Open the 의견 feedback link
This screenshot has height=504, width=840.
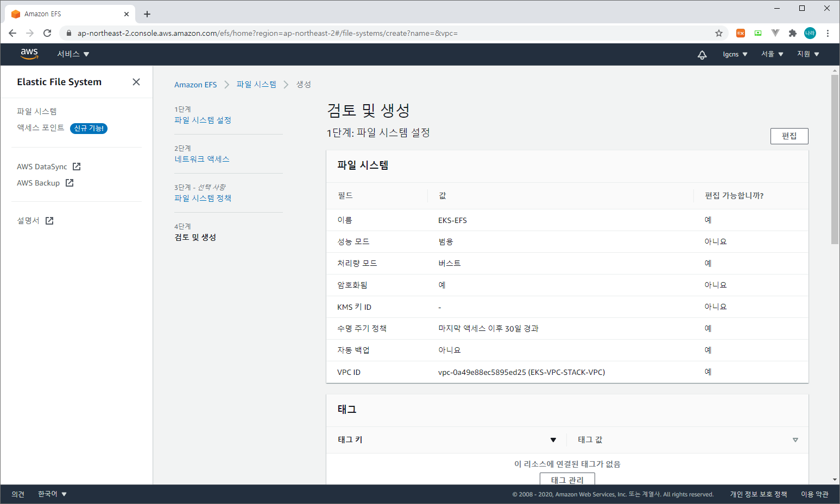pyautogui.click(x=18, y=494)
